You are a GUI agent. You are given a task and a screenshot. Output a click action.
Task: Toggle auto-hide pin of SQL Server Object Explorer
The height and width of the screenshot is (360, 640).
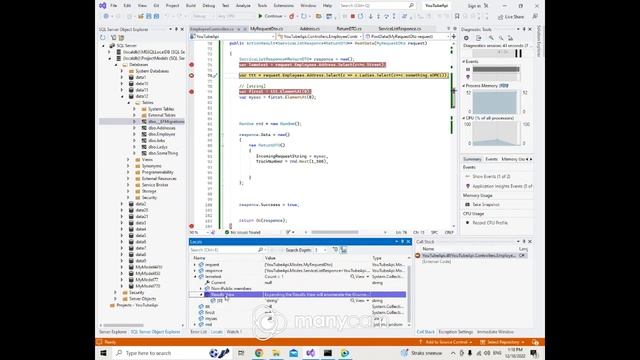pyautogui.click(x=176, y=29)
